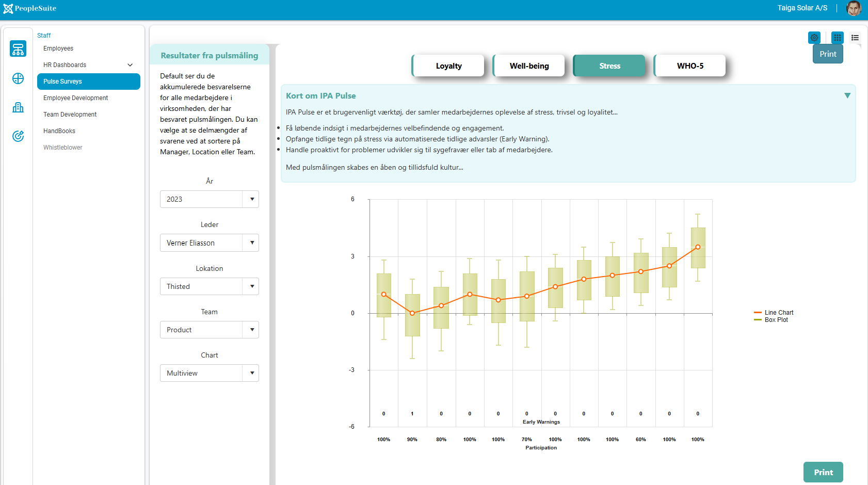Open Employee Development in the sidebar
This screenshot has height=485, width=868.
[76, 98]
